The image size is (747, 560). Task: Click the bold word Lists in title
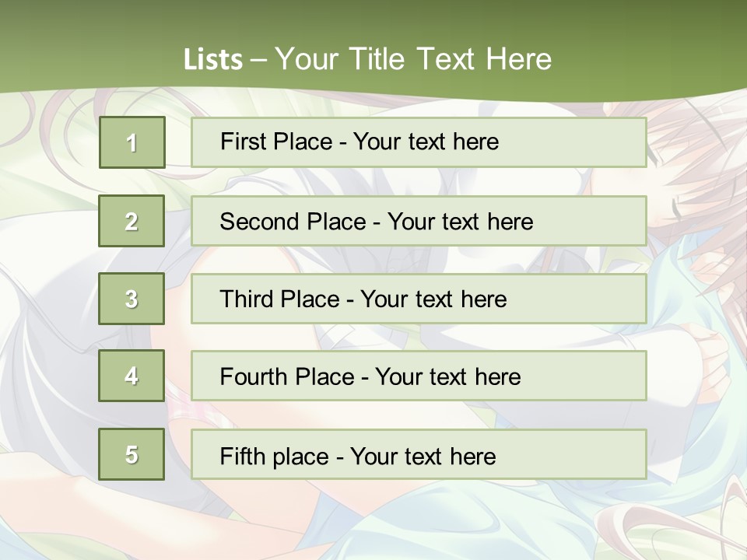pos(213,59)
